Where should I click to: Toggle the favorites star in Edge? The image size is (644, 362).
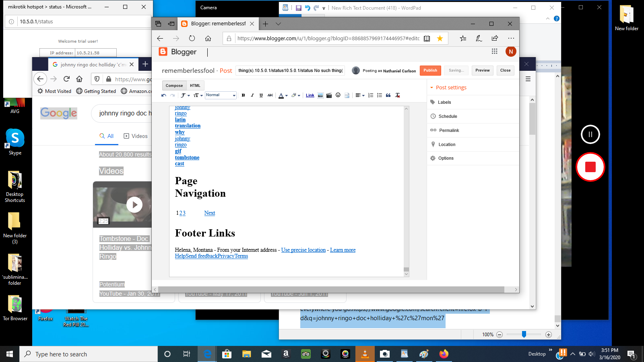[x=440, y=38]
